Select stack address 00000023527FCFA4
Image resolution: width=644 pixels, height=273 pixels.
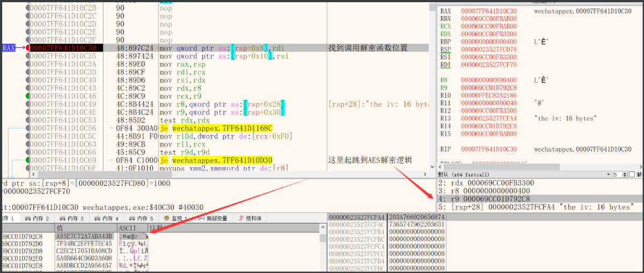click(x=356, y=217)
